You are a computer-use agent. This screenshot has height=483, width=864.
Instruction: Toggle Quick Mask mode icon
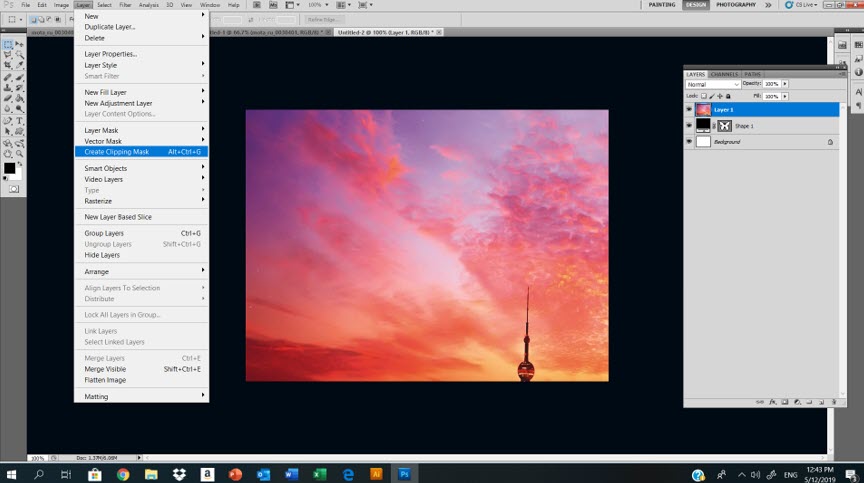tap(14, 189)
